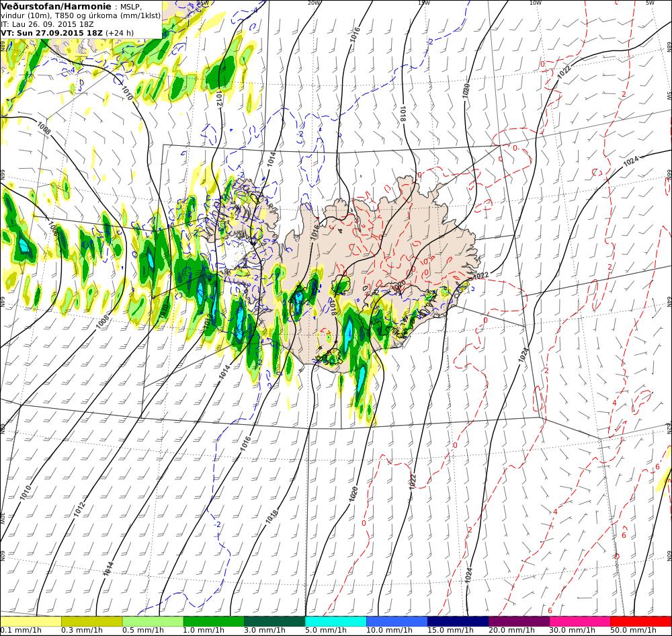Click the cyan 5.0 mm/1h legend swatch
This screenshot has height=636, width=672.
click(x=336, y=621)
